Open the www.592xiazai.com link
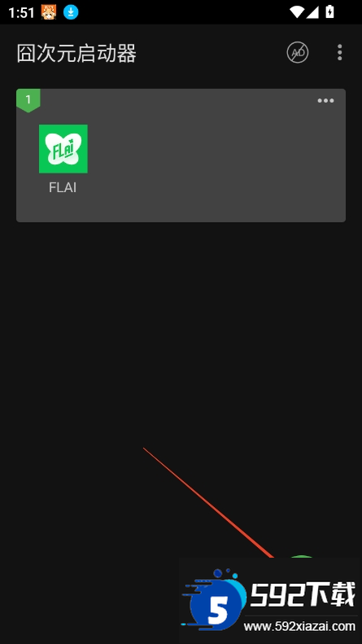The image size is (362, 644). [299, 626]
